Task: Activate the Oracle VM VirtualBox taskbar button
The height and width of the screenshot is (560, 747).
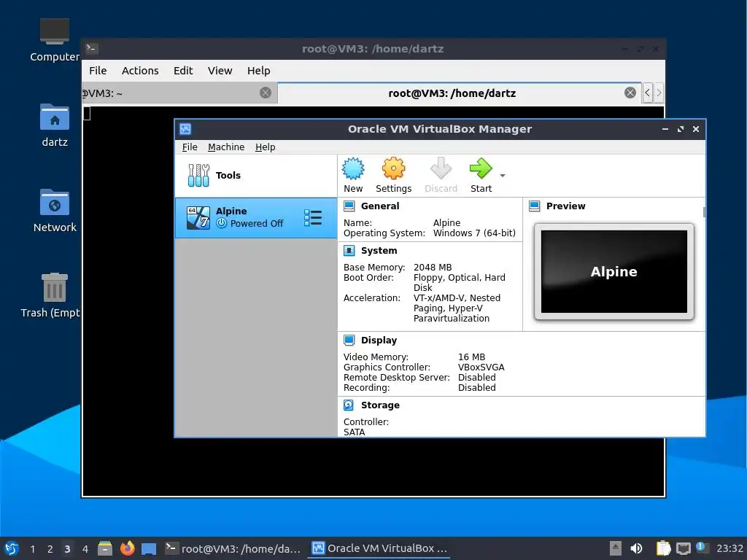Action: (x=379, y=548)
